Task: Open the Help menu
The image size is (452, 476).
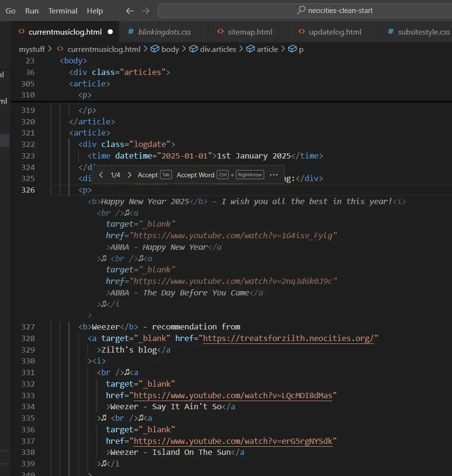Action: click(x=95, y=11)
